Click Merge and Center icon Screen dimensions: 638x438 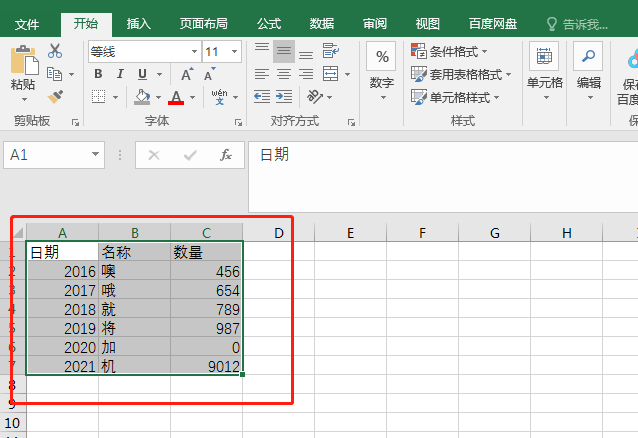pos(330,74)
